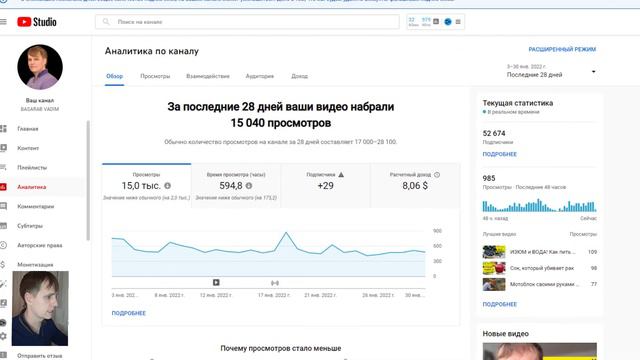Image resolution: width=640 pixels, height=360 pixels.
Task: Open Главная dashboard icon in sidebar
Action: pos(3,129)
